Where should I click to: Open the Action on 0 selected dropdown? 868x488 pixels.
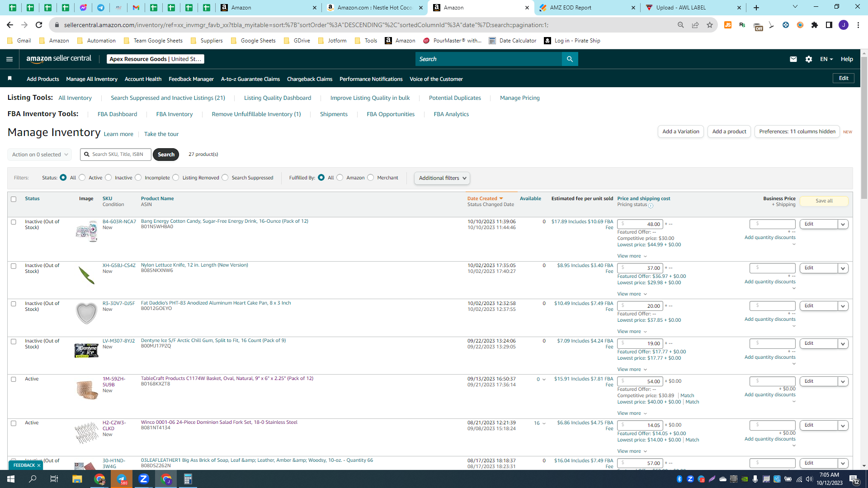40,155
